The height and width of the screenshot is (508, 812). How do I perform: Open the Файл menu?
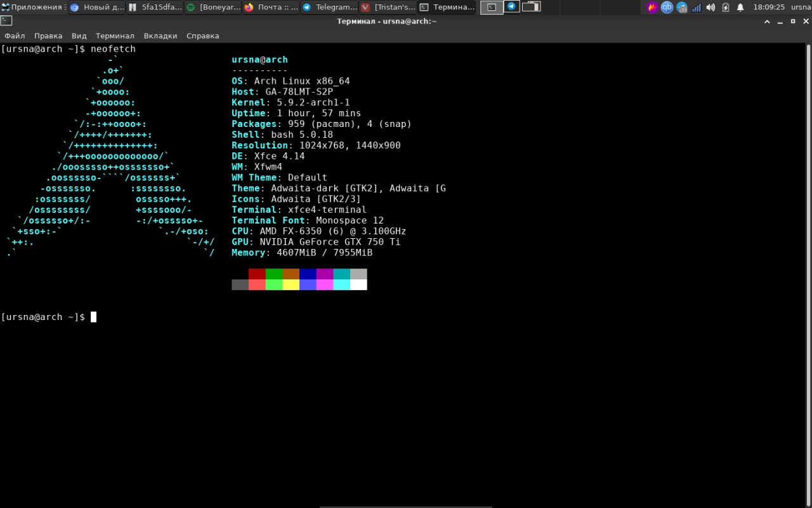[x=15, y=36]
